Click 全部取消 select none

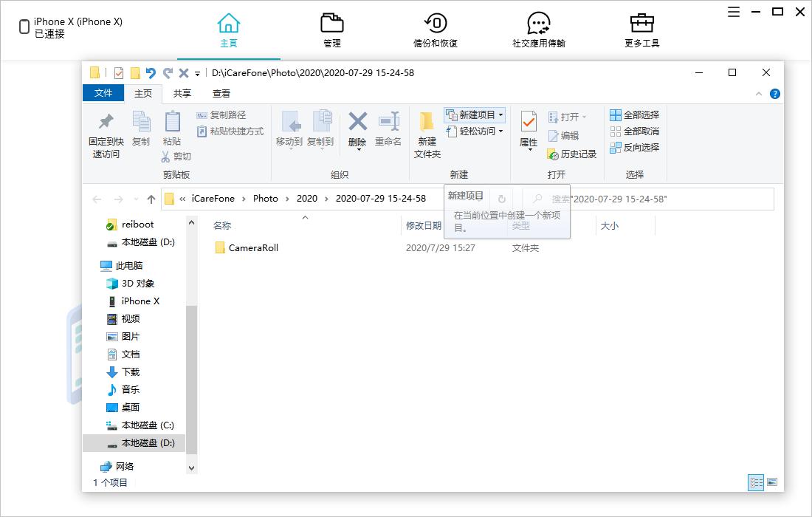pos(634,131)
